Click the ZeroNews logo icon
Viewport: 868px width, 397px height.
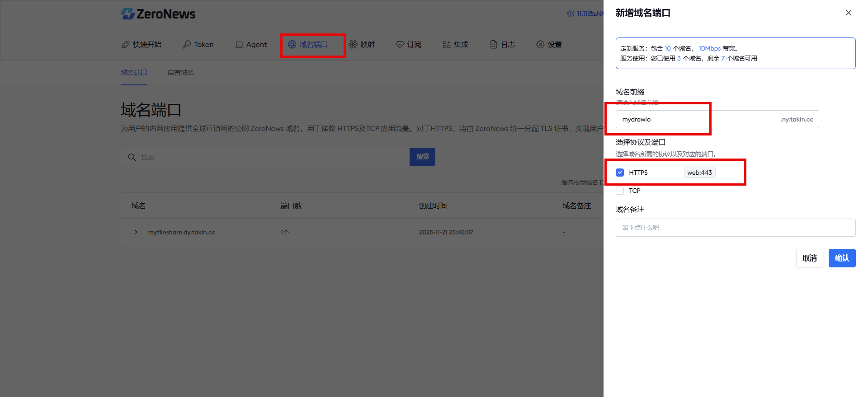(x=127, y=14)
